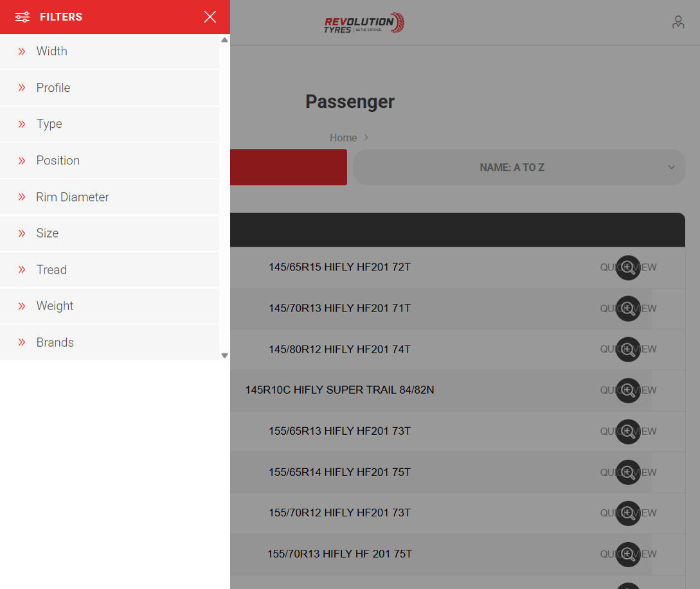Image resolution: width=700 pixels, height=589 pixels.
Task: Expand the Rim Diameter filter
Action: point(109,197)
